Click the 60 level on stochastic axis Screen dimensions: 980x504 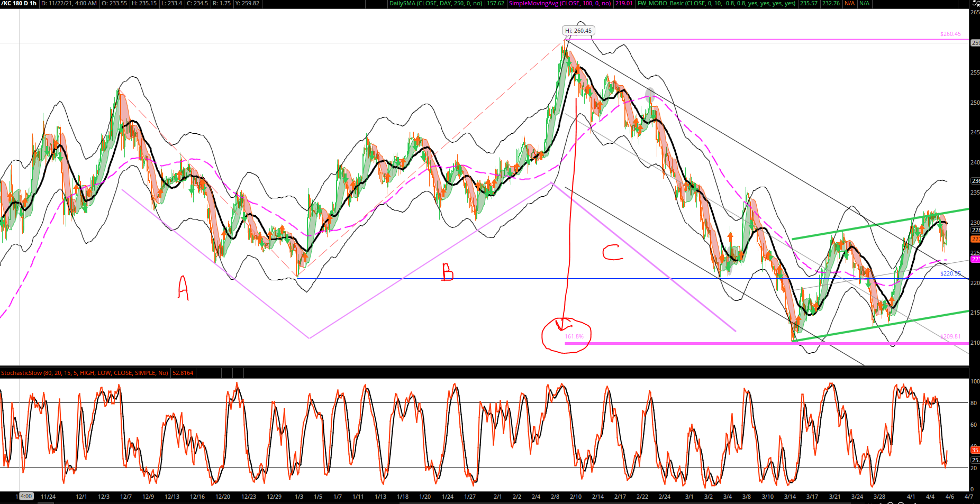(x=974, y=425)
